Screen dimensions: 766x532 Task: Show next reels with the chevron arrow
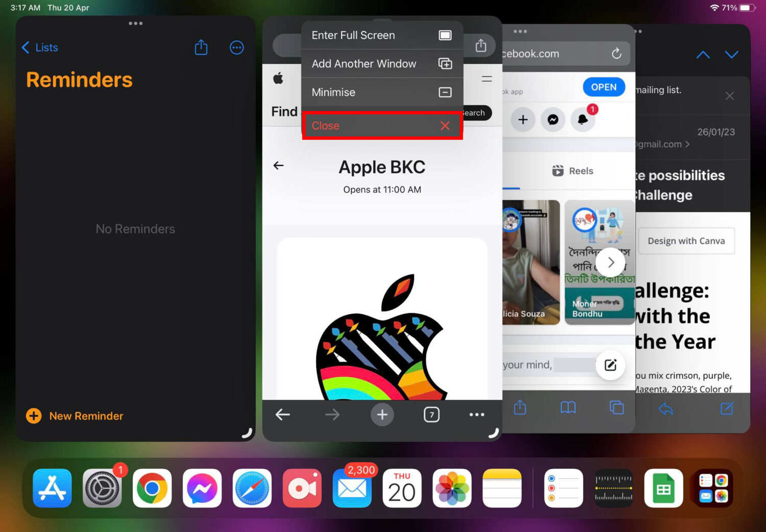(x=611, y=262)
